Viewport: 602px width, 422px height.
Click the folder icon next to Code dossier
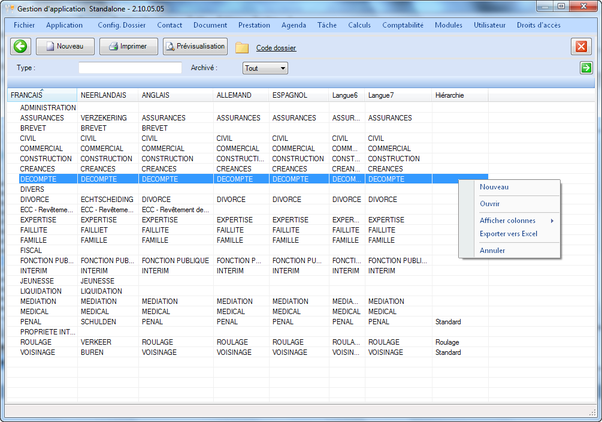tap(242, 47)
